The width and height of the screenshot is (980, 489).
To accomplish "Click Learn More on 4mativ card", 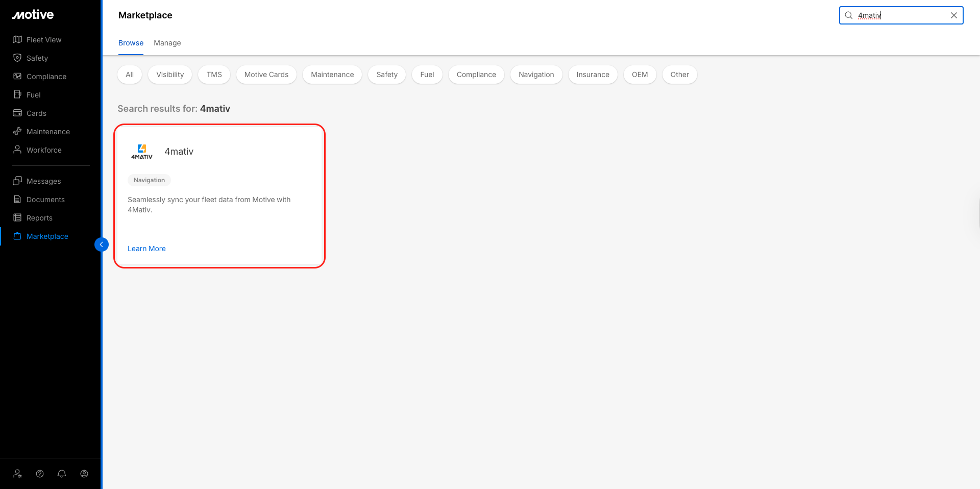I will 146,249.
